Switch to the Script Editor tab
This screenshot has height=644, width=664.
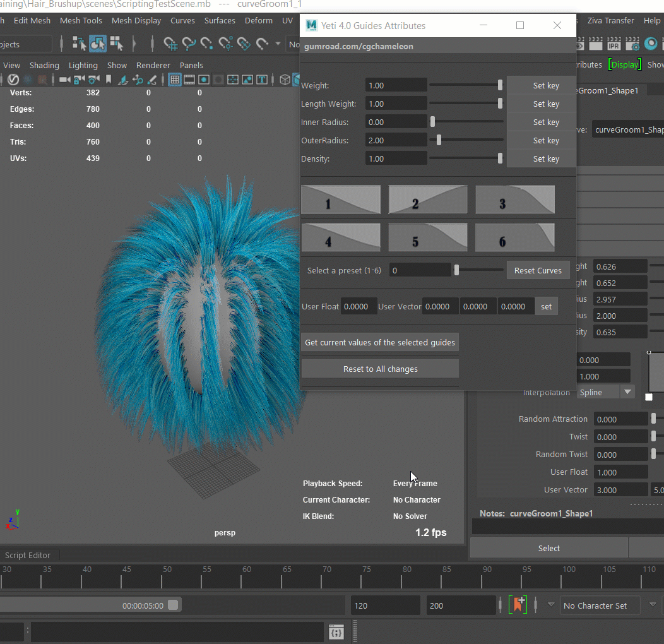28,555
